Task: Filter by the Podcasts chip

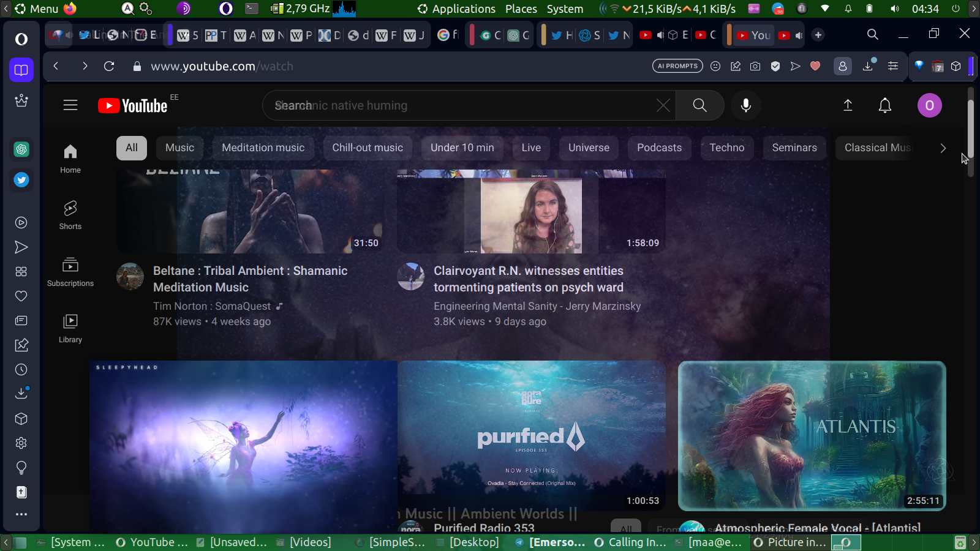Action: (x=659, y=148)
